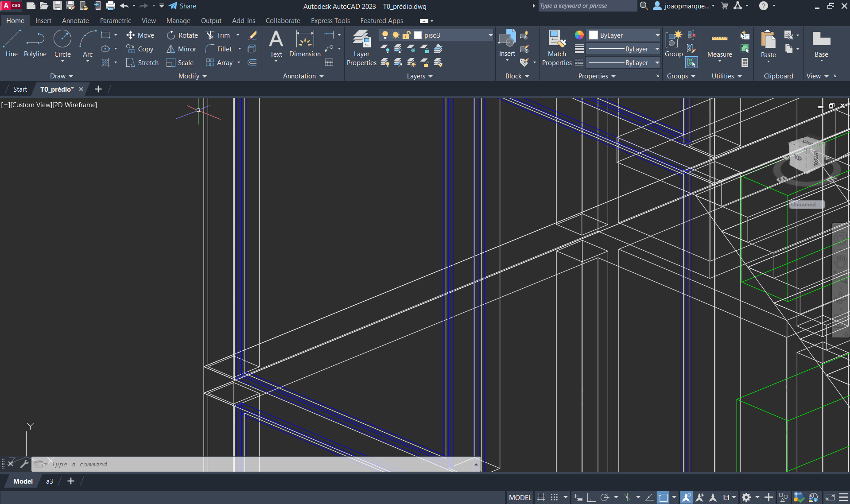Select the Measure utility
Screen dimensions: 850x504
[719, 44]
